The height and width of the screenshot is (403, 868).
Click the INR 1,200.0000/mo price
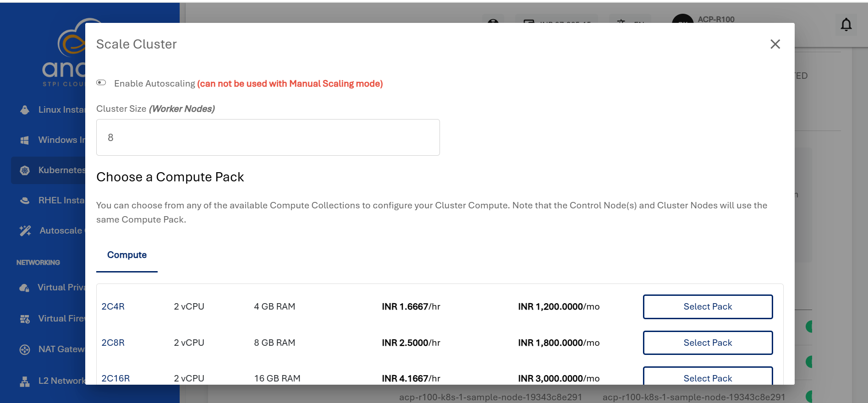559,306
